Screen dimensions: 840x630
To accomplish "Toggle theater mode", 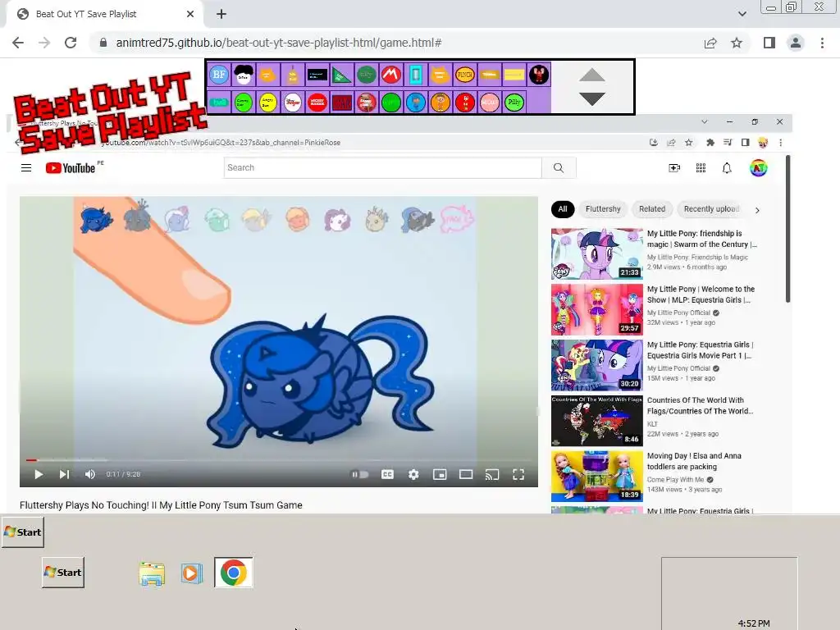I will (466, 474).
